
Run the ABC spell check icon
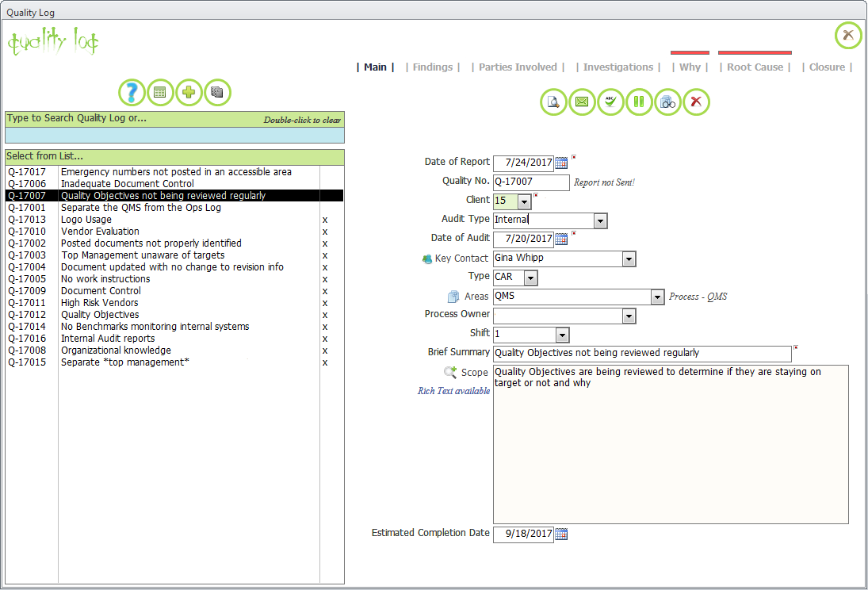pyautogui.click(x=610, y=102)
